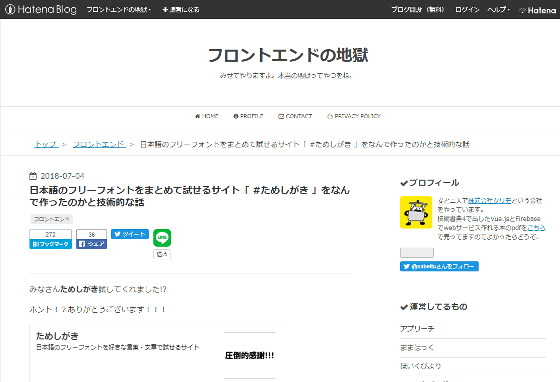Click the 272 bookmark count
This screenshot has height=382, width=560.
pyautogui.click(x=50, y=234)
